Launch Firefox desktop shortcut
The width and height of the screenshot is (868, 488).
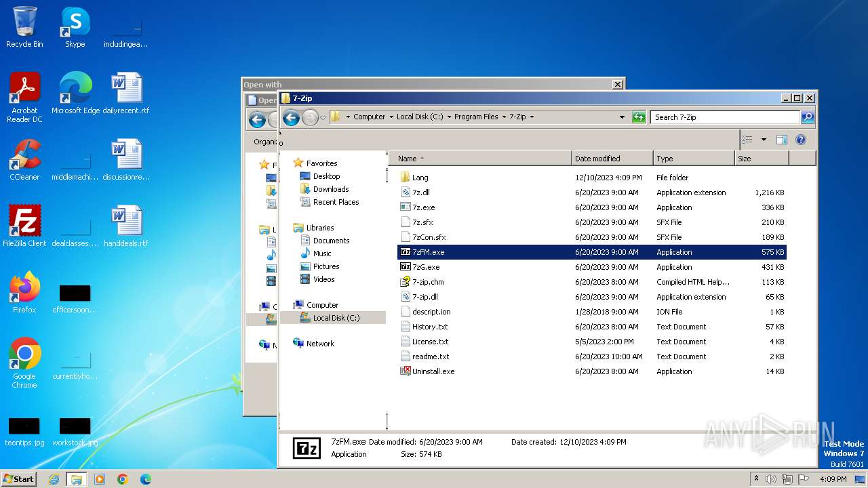click(x=24, y=293)
